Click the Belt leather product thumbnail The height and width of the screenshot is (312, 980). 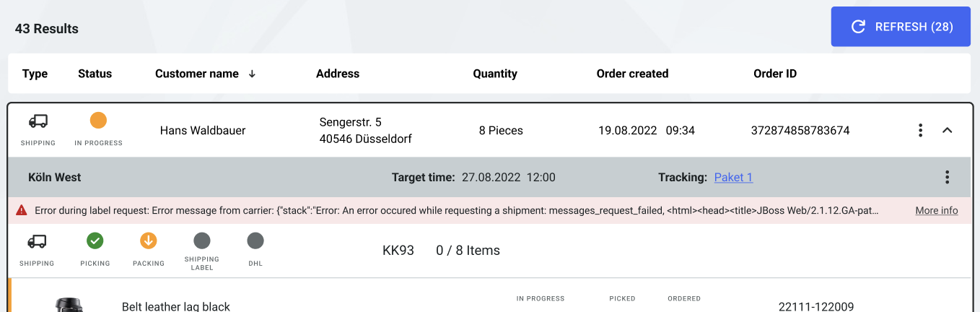[x=69, y=305]
